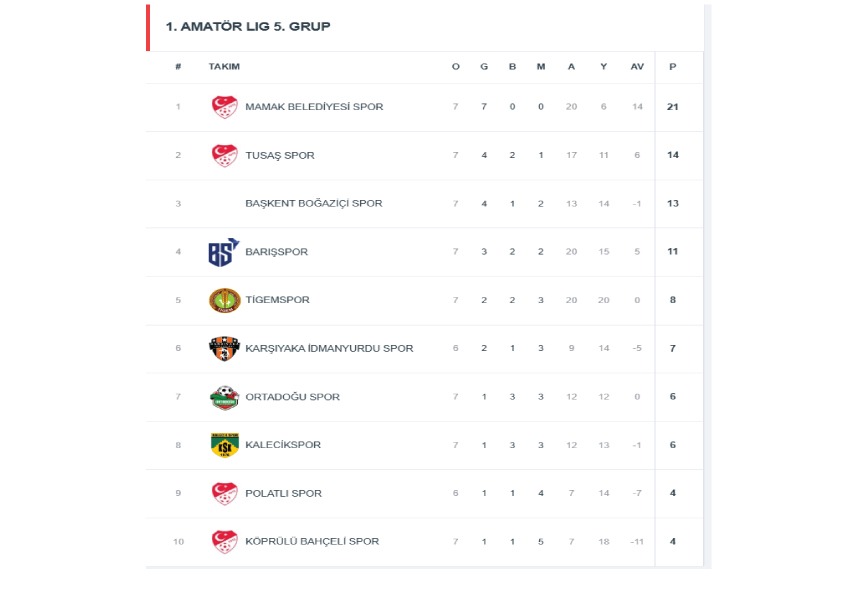This screenshot has width=842, height=595.
Task: Click the Tigemspor round badge
Action: coord(224,300)
